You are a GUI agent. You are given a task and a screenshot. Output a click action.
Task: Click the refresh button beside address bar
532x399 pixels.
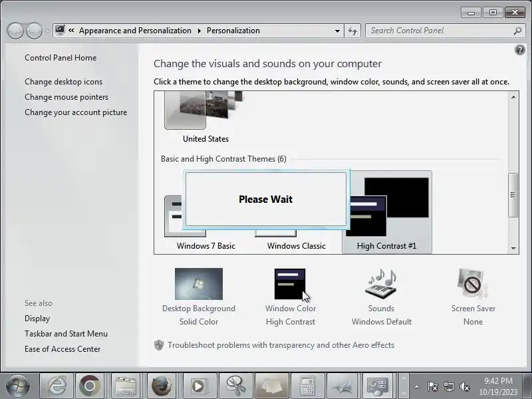pyautogui.click(x=353, y=31)
